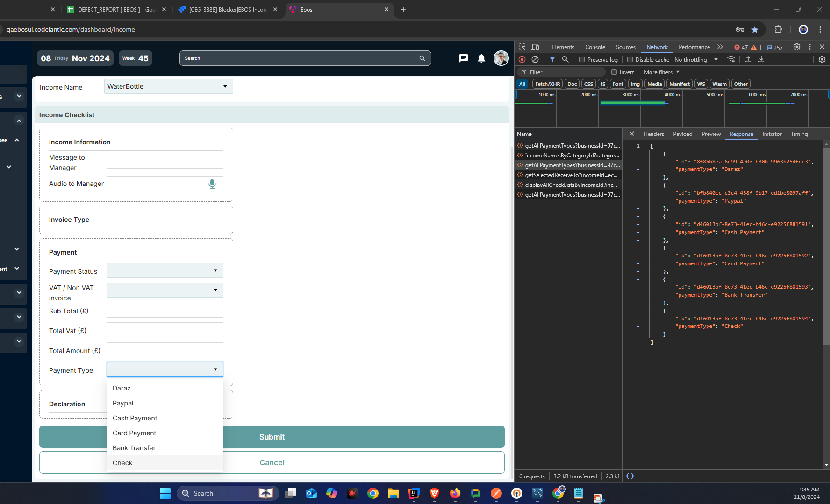
Task: Close the request details pane
Action: click(632, 134)
